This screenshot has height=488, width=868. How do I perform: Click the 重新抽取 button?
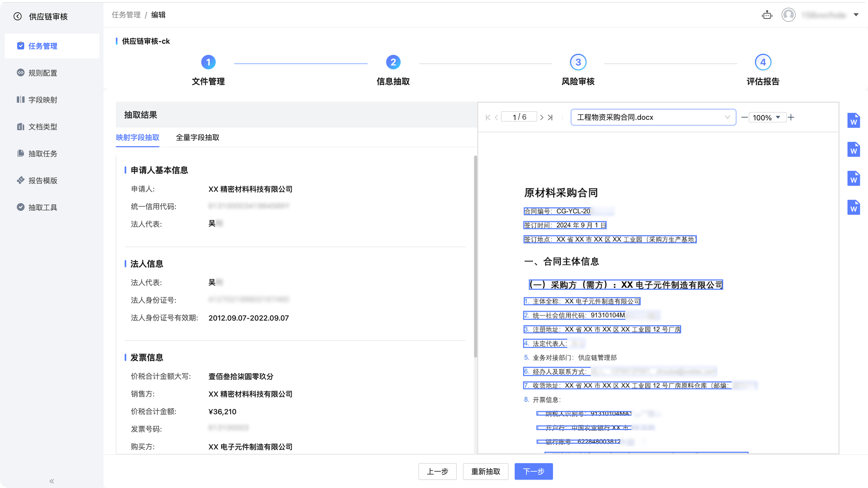tap(486, 471)
